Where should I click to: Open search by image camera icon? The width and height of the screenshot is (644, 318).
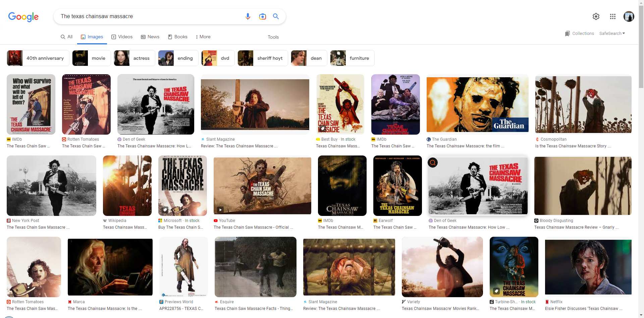point(262,16)
